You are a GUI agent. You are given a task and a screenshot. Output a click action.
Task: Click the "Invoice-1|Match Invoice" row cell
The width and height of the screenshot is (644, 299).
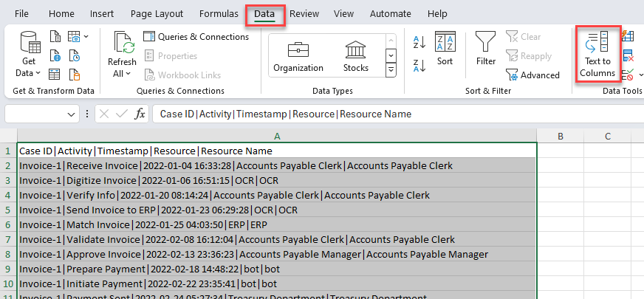[x=277, y=225]
